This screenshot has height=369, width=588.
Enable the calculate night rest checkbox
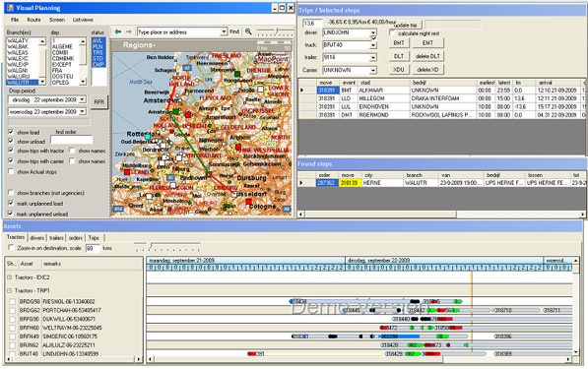click(x=392, y=33)
